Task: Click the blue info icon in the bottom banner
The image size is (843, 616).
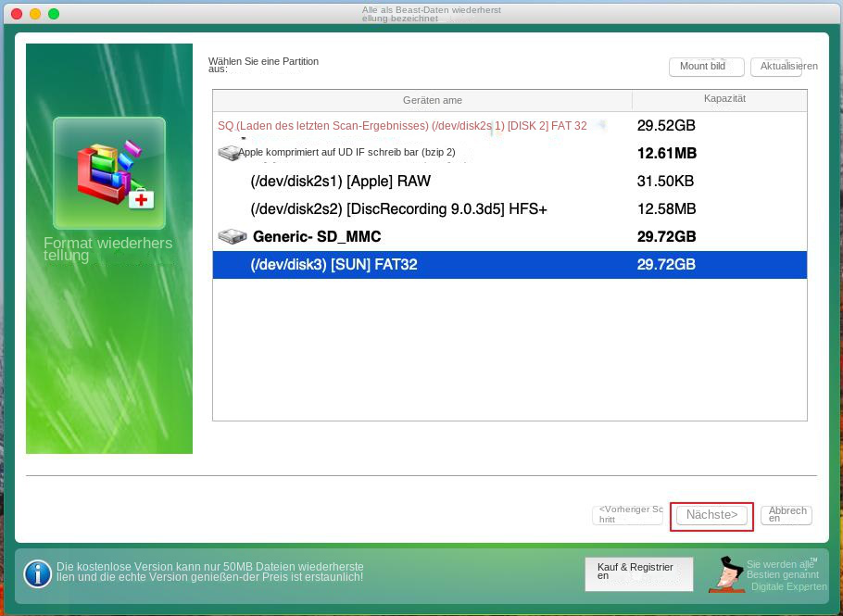Action: (37, 574)
